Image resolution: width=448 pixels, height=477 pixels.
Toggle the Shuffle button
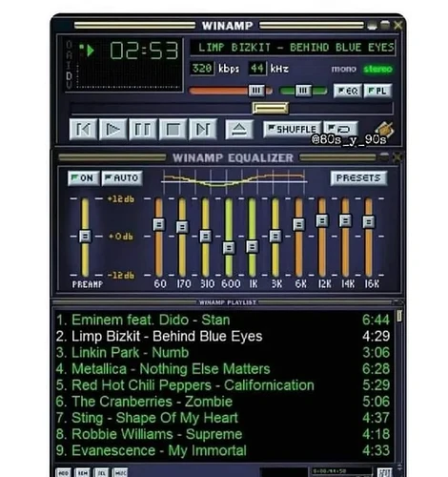tap(293, 129)
